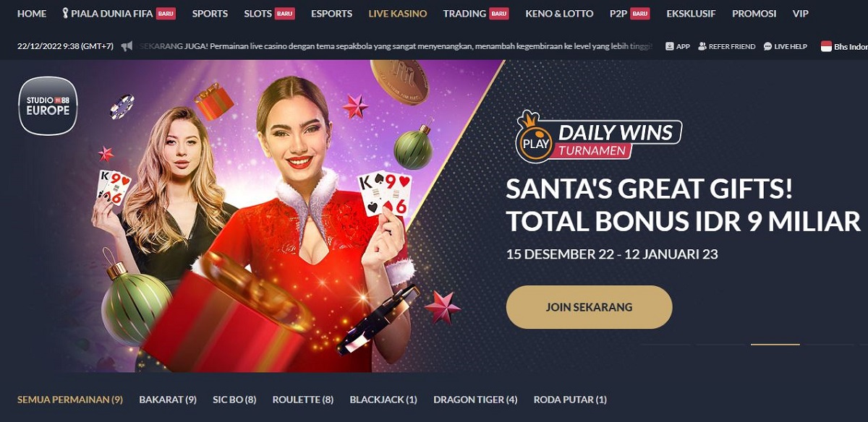Open the Bhs Indonesia language dropdown

(x=843, y=46)
